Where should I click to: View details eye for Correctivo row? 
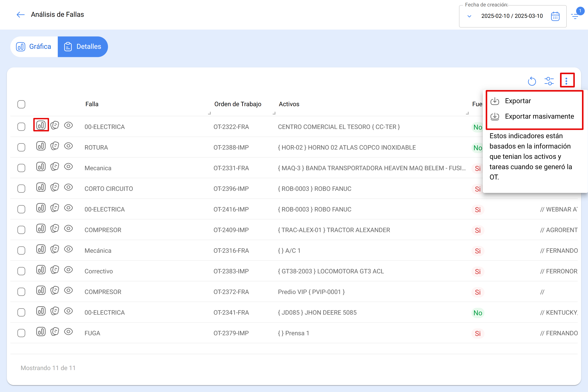tap(68, 269)
